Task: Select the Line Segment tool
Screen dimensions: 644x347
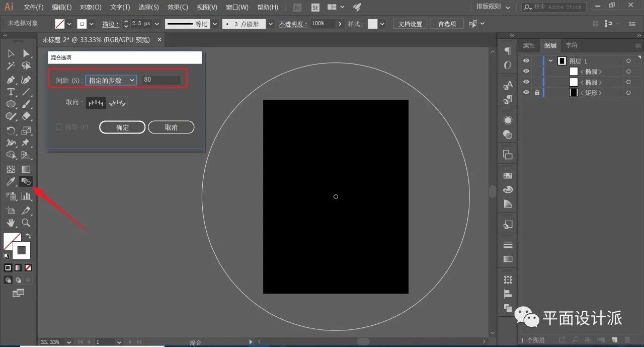Action: click(26, 92)
